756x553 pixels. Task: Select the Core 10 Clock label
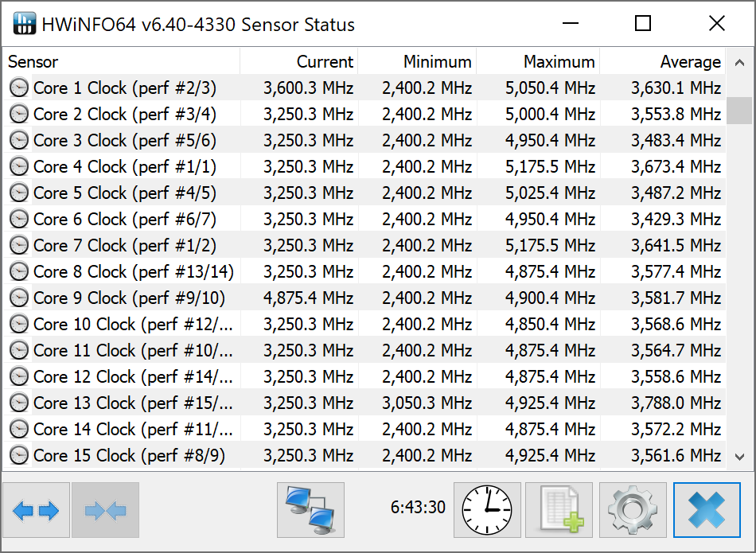[134, 324]
